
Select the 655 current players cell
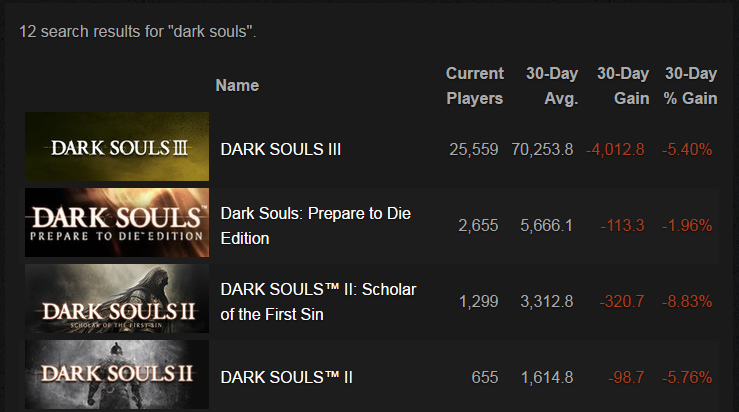coord(485,377)
